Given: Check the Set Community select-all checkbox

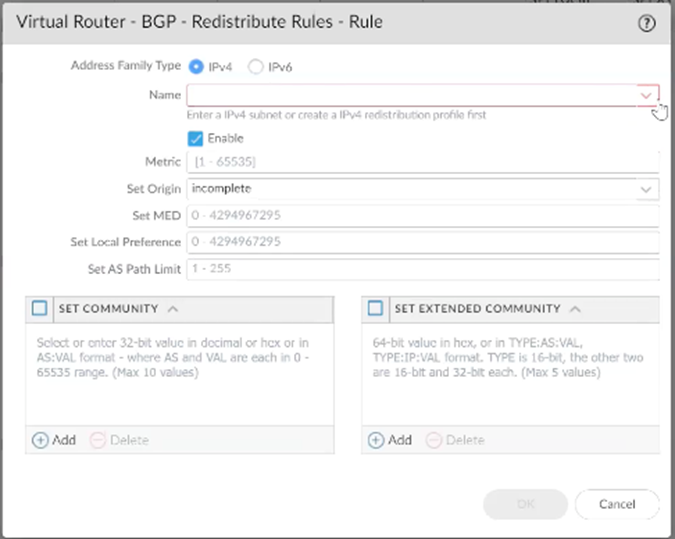Looking at the screenshot, I should tap(39, 309).
